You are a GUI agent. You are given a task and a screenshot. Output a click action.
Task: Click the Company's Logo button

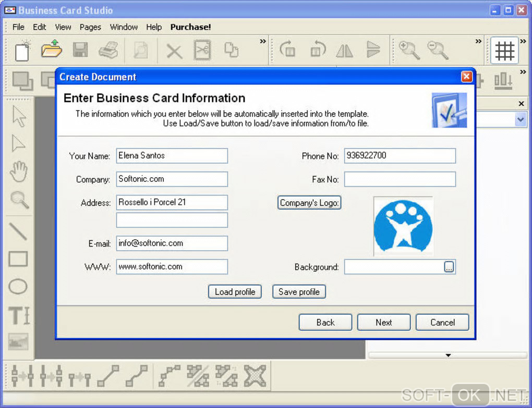[x=309, y=203]
